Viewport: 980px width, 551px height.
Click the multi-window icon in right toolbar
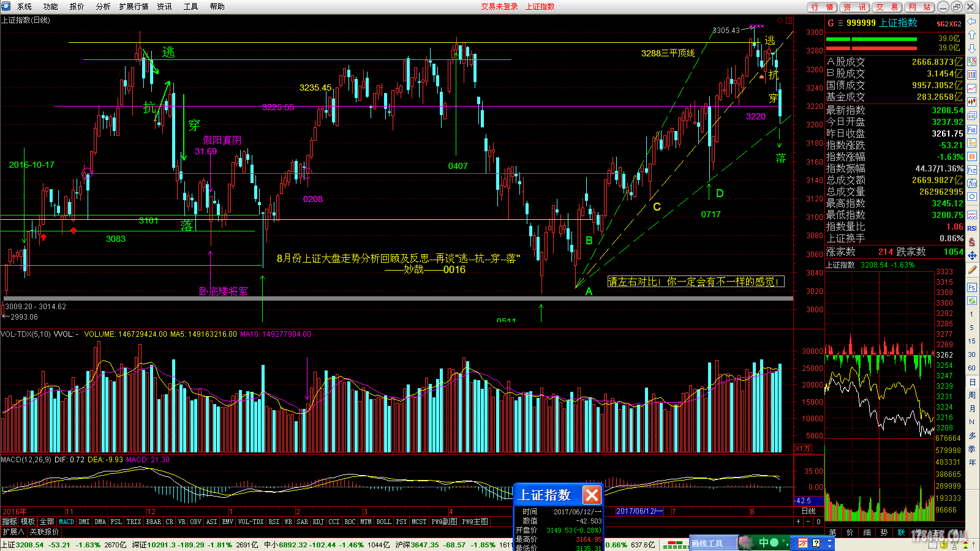[x=972, y=116]
